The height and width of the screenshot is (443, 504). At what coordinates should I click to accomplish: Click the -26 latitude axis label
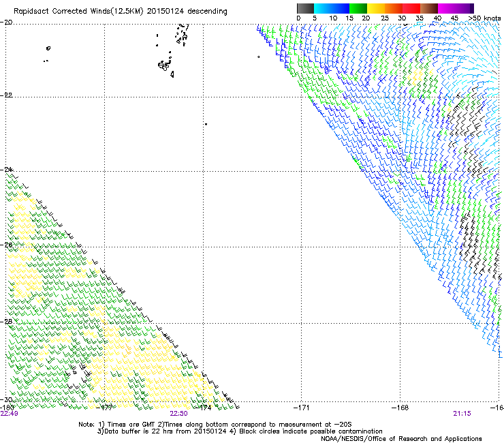pyautogui.click(x=6, y=245)
